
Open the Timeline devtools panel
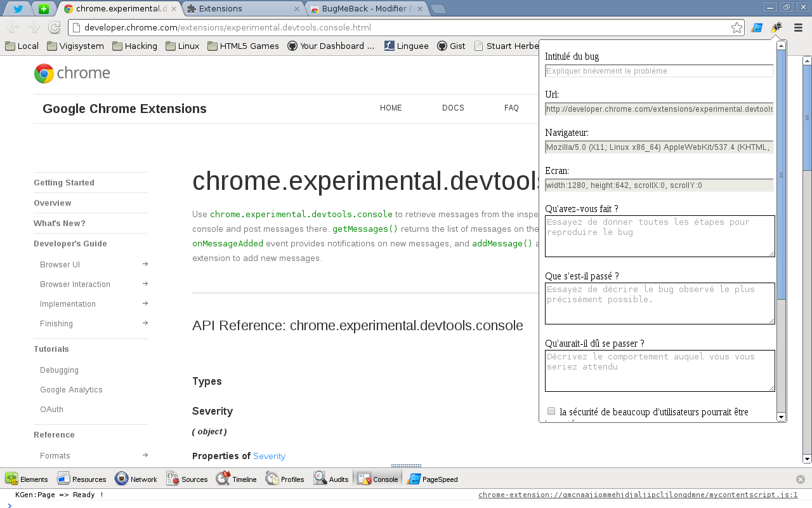pyautogui.click(x=237, y=479)
